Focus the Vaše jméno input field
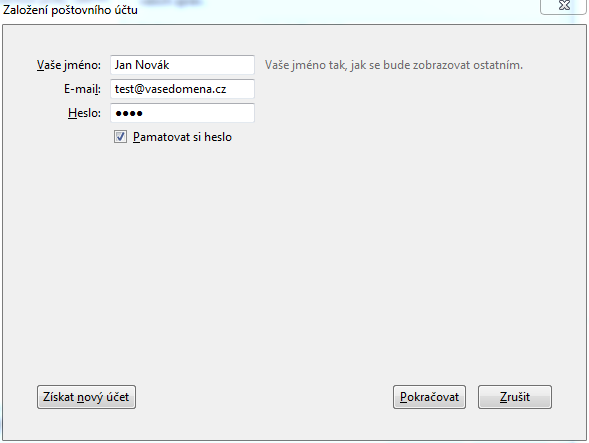 point(182,65)
